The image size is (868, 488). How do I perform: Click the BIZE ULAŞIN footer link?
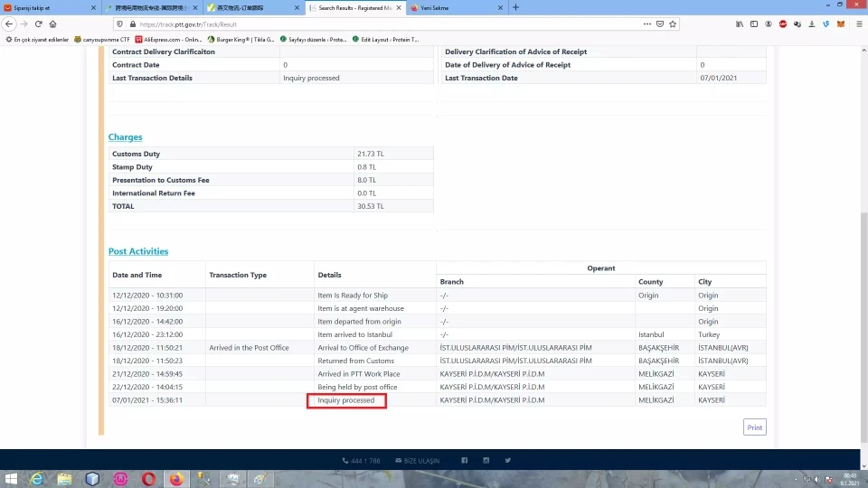click(418, 460)
